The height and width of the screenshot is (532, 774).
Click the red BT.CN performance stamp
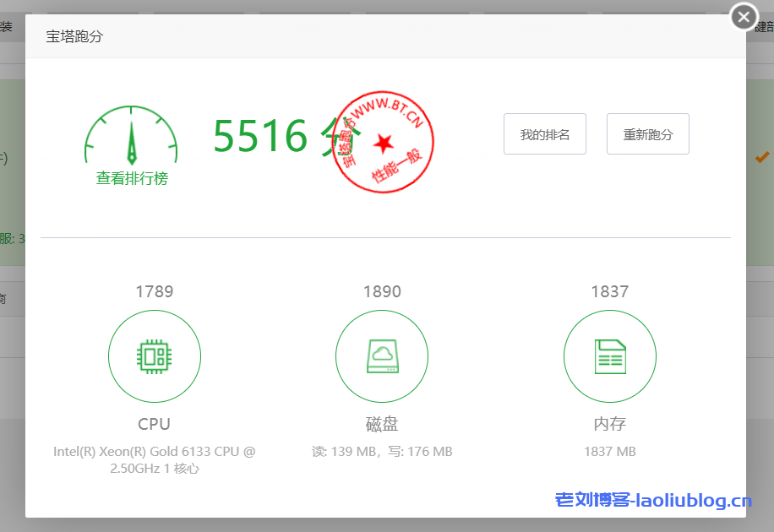pyautogui.click(x=383, y=140)
